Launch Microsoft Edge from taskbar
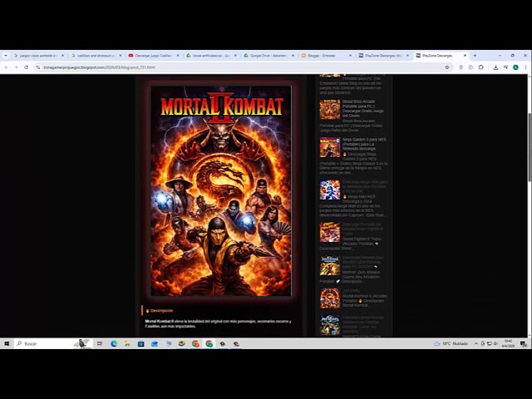 (114, 343)
